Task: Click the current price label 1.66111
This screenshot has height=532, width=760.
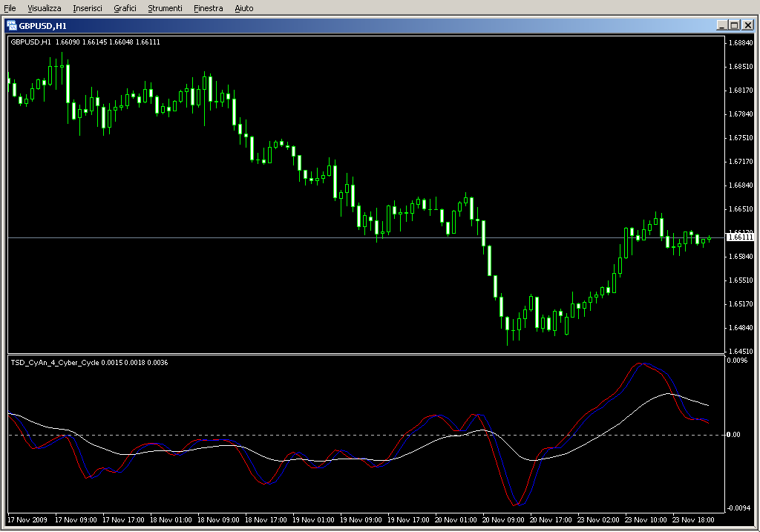Action: point(740,237)
